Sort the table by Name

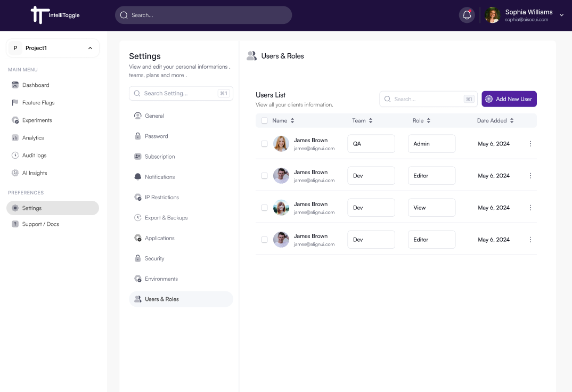coord(291,120)
